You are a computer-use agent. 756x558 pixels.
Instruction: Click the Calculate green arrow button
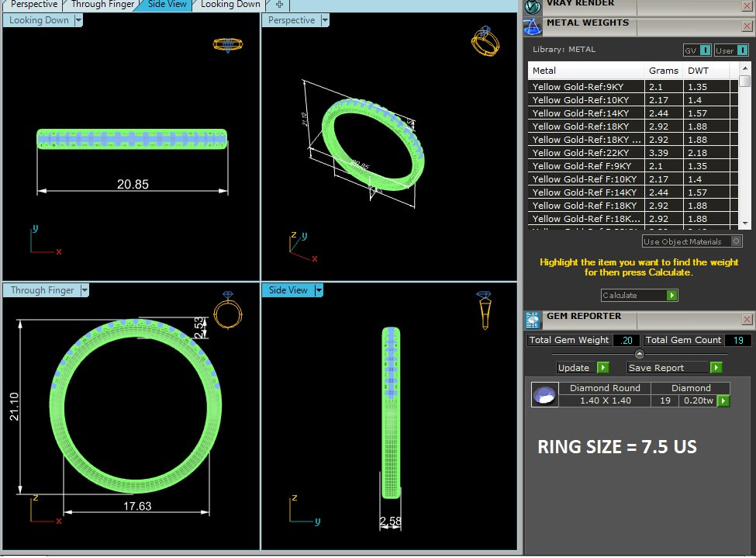671,295
